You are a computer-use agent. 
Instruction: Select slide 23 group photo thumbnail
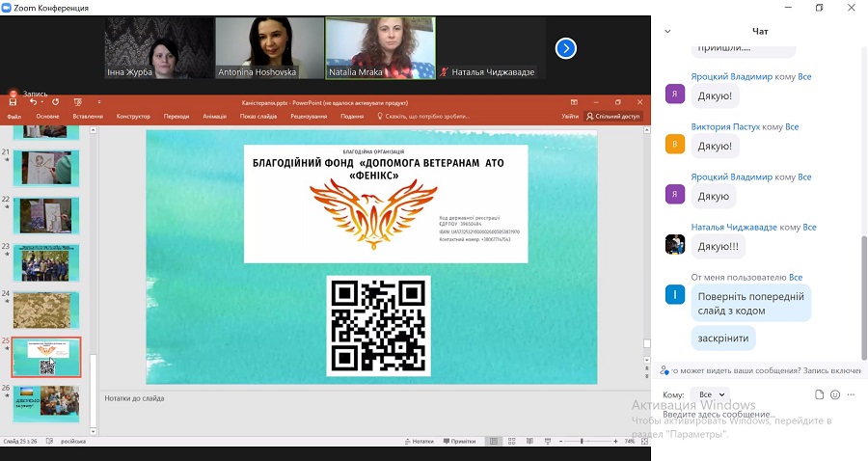tap(46, 263)
